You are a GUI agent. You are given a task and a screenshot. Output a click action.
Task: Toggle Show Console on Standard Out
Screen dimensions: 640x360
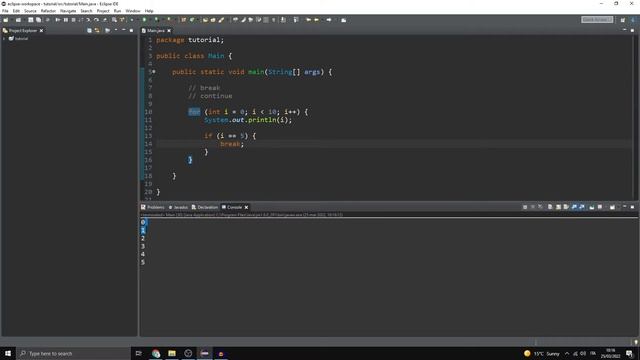(574, 207)
